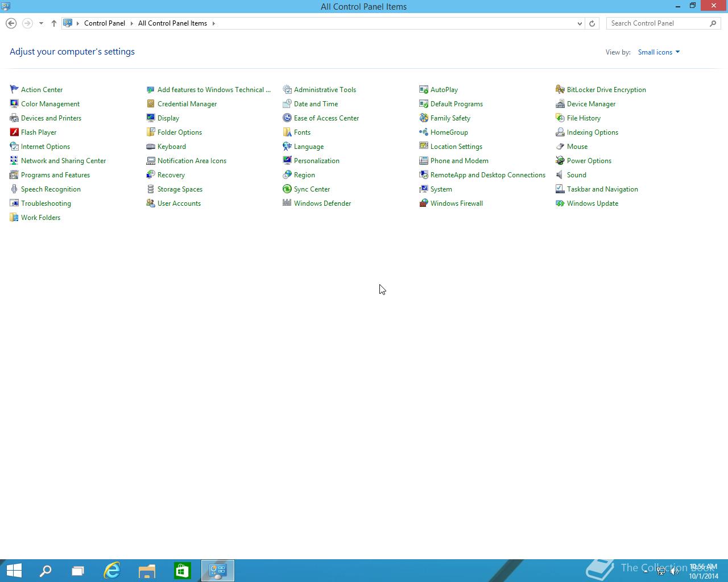Click the Keyboard icon
The width and height of the screenshot is (728, 582).
point(151,146)
